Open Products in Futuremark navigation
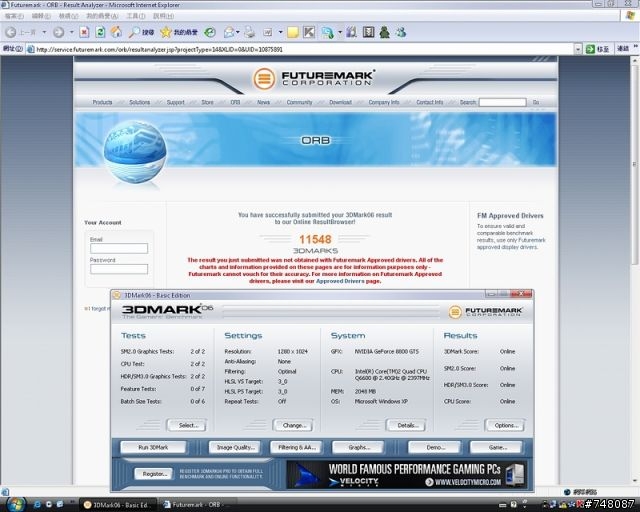The image size is (640, 512). tap(102, 102)
